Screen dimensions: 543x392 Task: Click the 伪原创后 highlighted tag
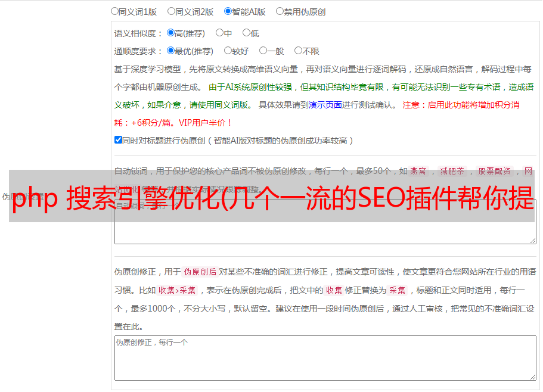(200, 272)
